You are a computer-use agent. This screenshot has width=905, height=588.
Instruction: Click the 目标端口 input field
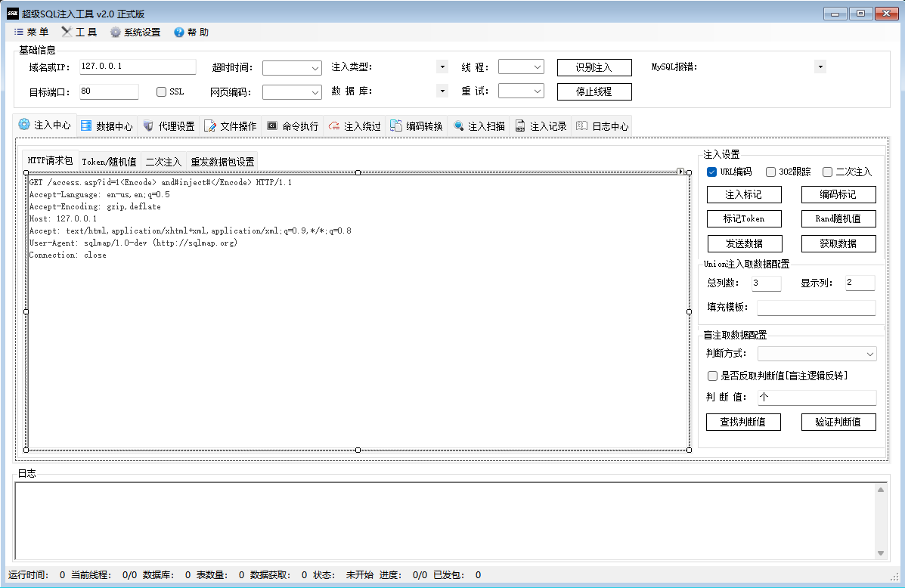tap(109, 91)
